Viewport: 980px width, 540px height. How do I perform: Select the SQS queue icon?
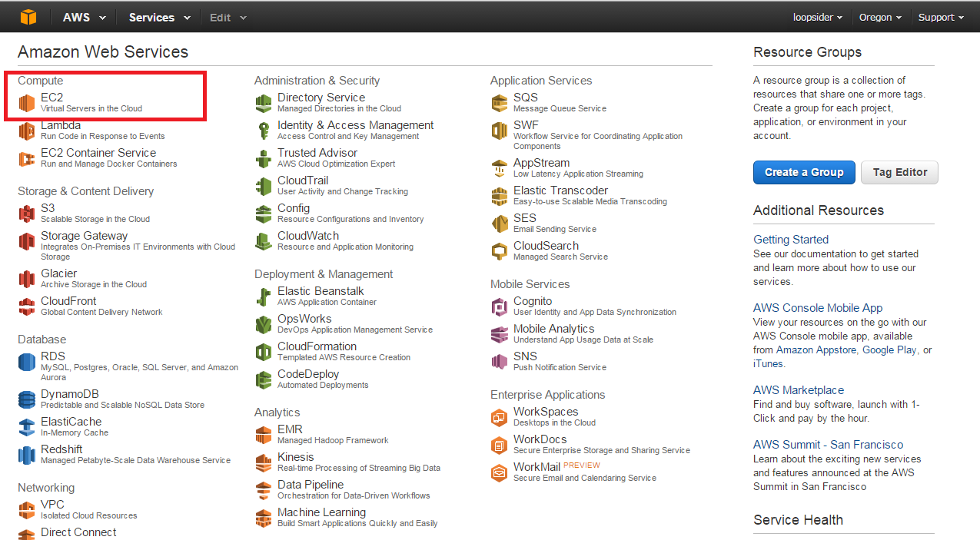pos(500,103)
